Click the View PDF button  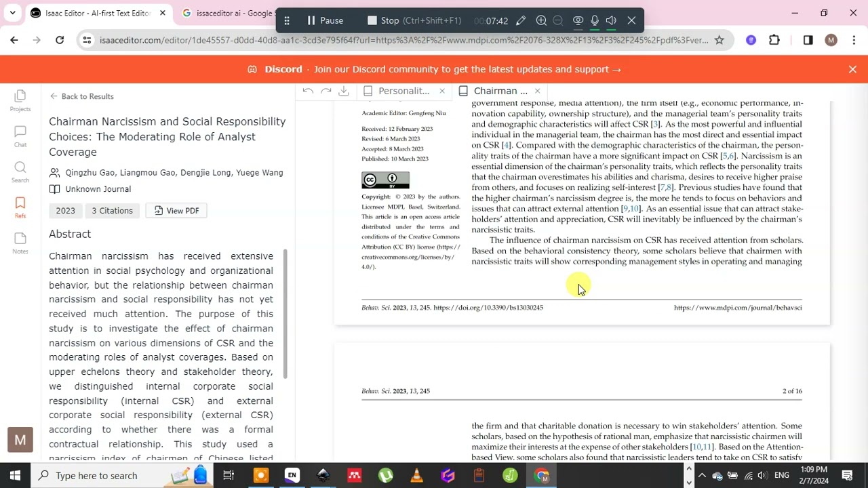(x=176, y=211)
